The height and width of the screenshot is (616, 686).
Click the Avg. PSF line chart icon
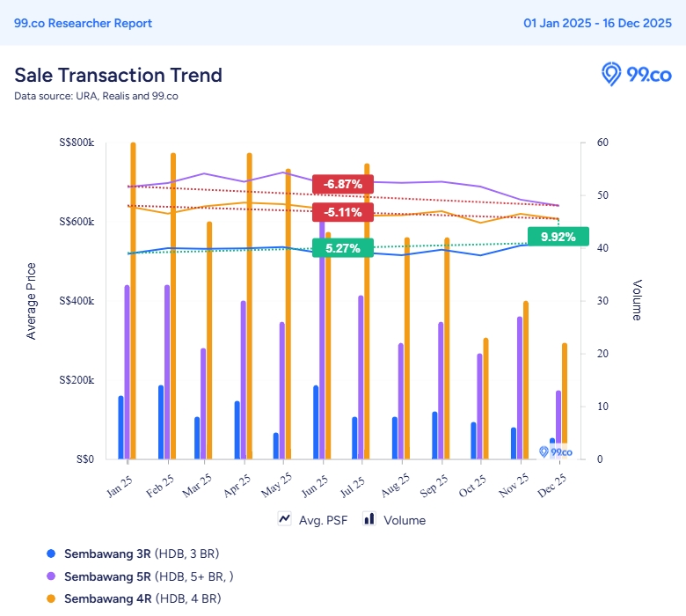[x=284, y=519]
